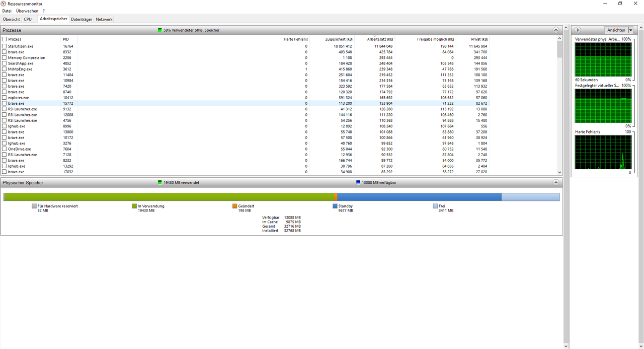Image resolution: width=644 pixels, height=349 pixels.
Task: Click the Harte Fehler/s graph
Action: point(603,152)
